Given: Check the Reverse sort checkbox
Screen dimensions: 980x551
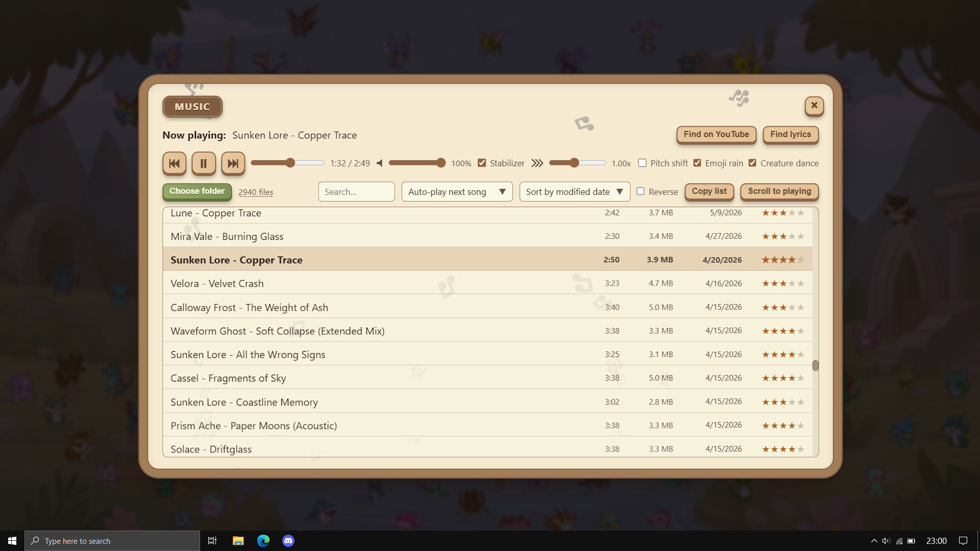Looking at the screenshot, I should point(641,191).
